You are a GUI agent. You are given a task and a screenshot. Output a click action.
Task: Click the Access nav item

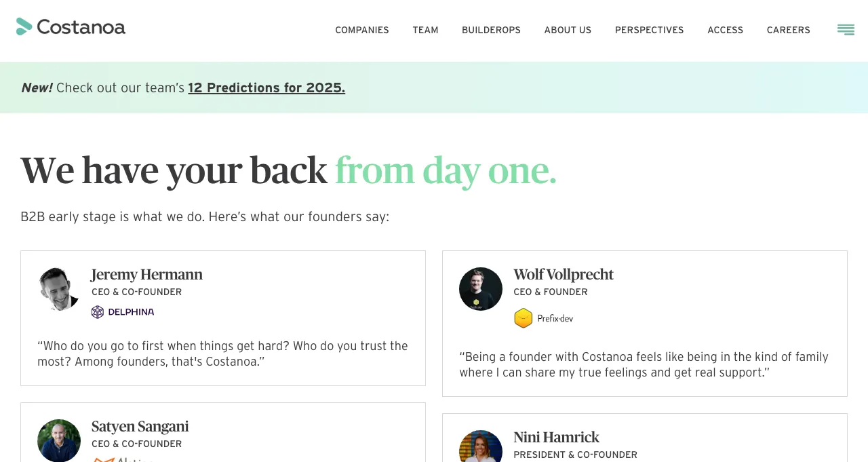tap(725, 30)
